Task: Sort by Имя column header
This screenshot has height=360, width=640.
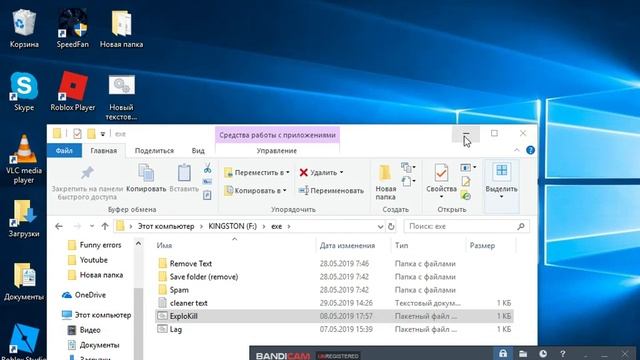Action: coord(164,245)
